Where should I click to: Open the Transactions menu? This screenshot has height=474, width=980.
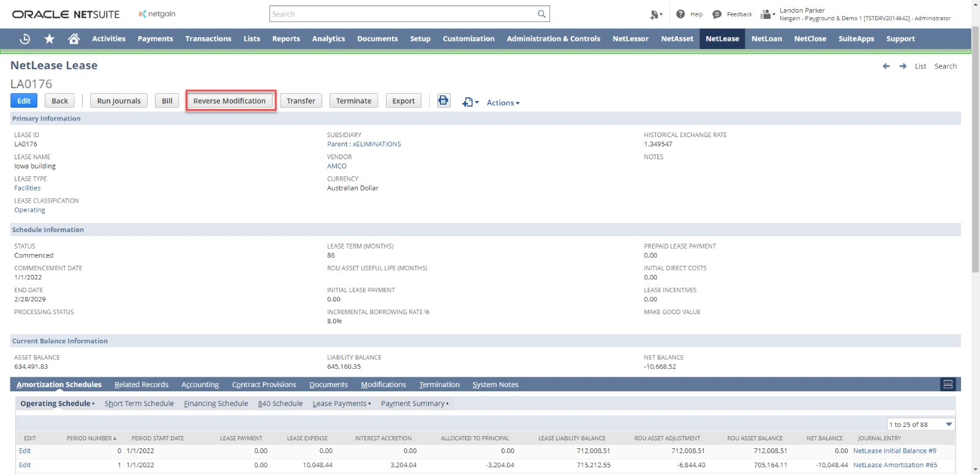208,39
